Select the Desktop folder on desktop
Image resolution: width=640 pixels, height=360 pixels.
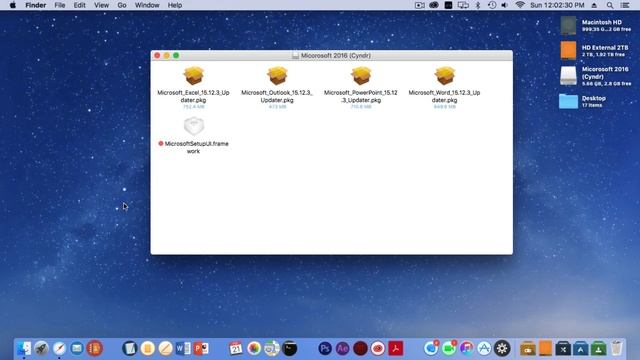tap(568, 101)
